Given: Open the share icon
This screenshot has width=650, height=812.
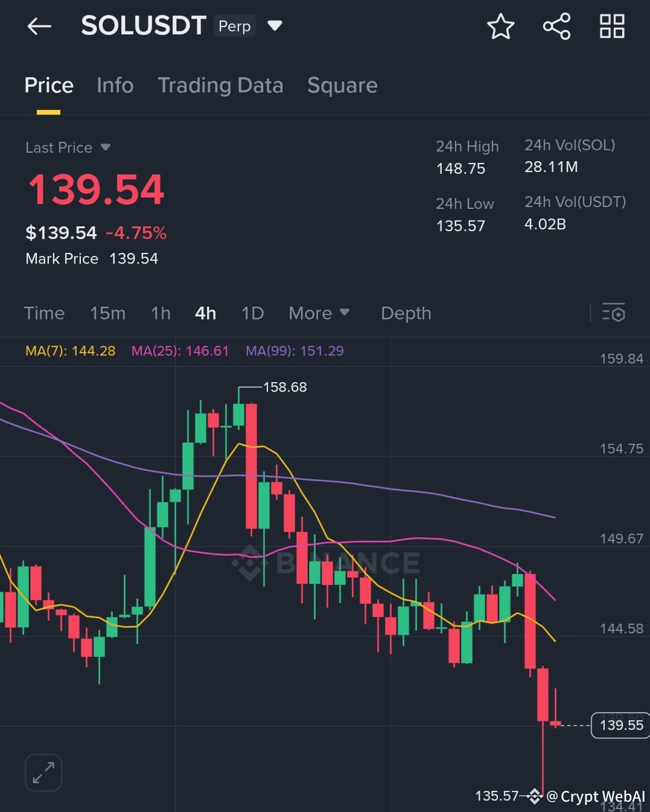Looking at the screenshot, I should coord(556,27).
